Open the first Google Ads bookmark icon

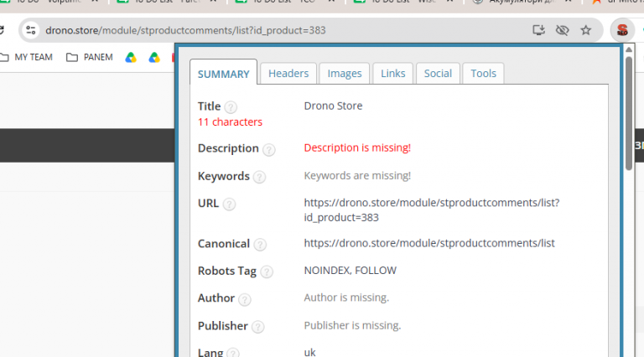coord(131,58)
